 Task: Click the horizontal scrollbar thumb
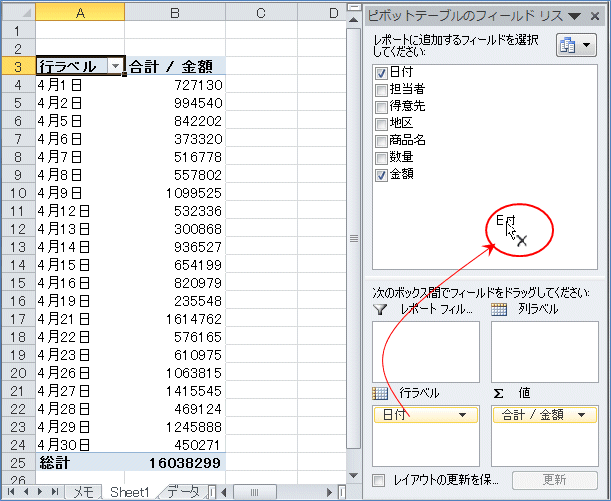pos(254,492)
